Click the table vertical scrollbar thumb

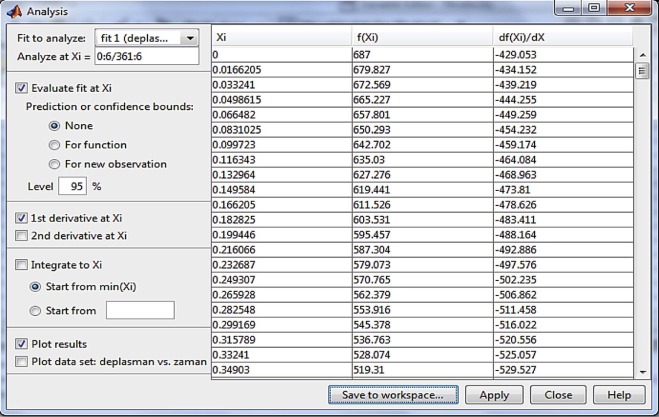tap(642, 71)
